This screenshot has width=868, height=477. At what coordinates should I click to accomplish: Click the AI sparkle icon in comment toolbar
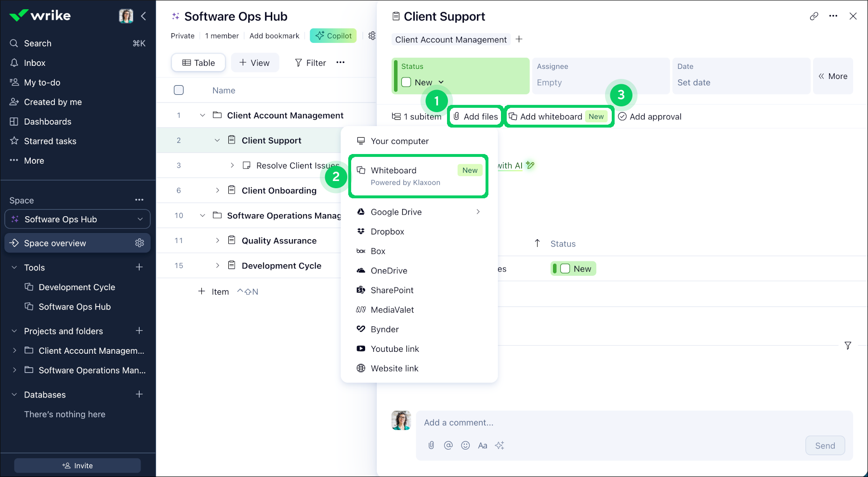click(x=500, y=446)
